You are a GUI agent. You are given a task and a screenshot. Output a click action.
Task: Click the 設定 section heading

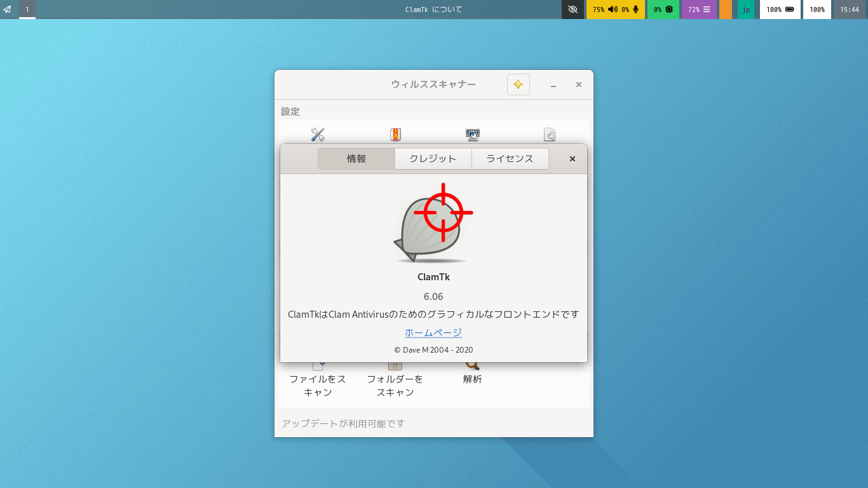(290, 111)
